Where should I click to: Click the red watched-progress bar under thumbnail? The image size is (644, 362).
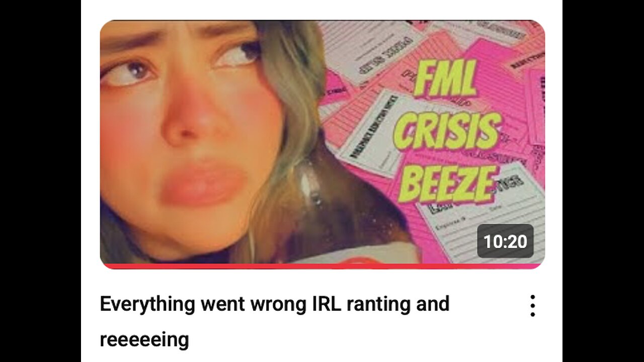pos(322,266)
